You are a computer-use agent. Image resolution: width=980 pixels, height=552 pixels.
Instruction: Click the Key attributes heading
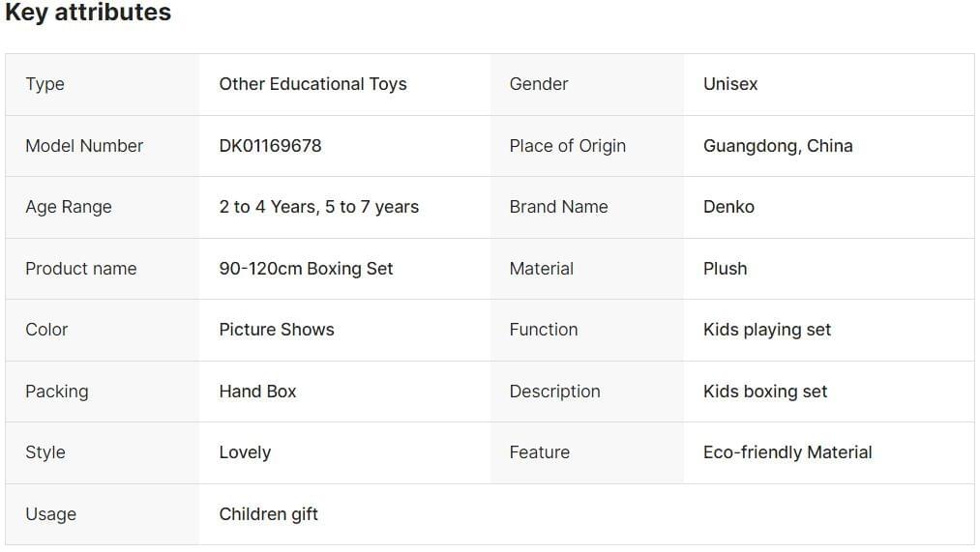[88, 14]
